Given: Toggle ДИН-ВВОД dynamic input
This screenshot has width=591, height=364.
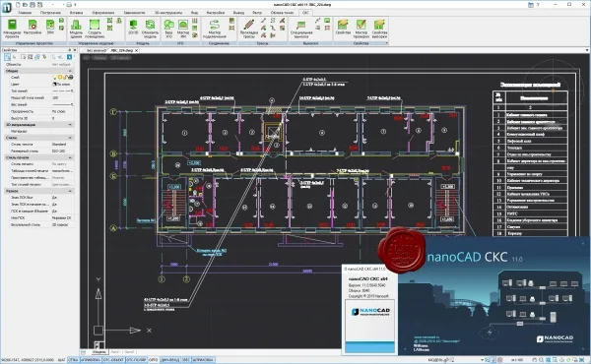Looking at the screenshot, I should [170, 360].
